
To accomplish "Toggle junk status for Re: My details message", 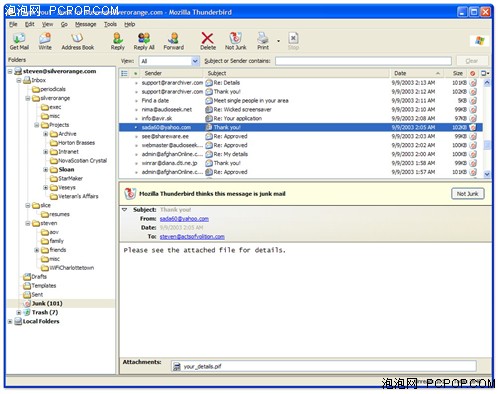I will 473,154.
